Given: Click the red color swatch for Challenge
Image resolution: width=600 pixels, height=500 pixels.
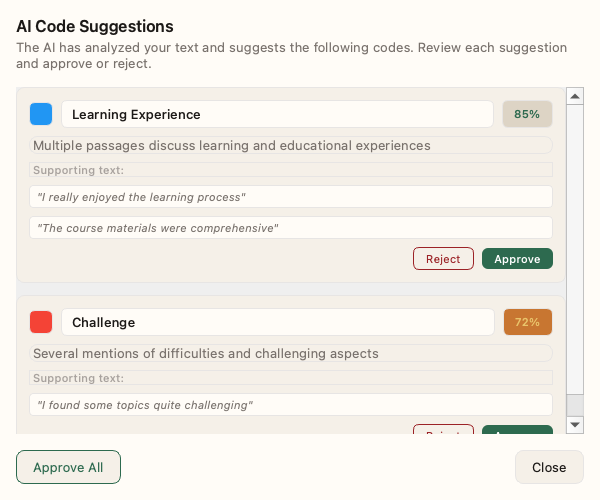Looking at the screenshot, I should 41,322.
